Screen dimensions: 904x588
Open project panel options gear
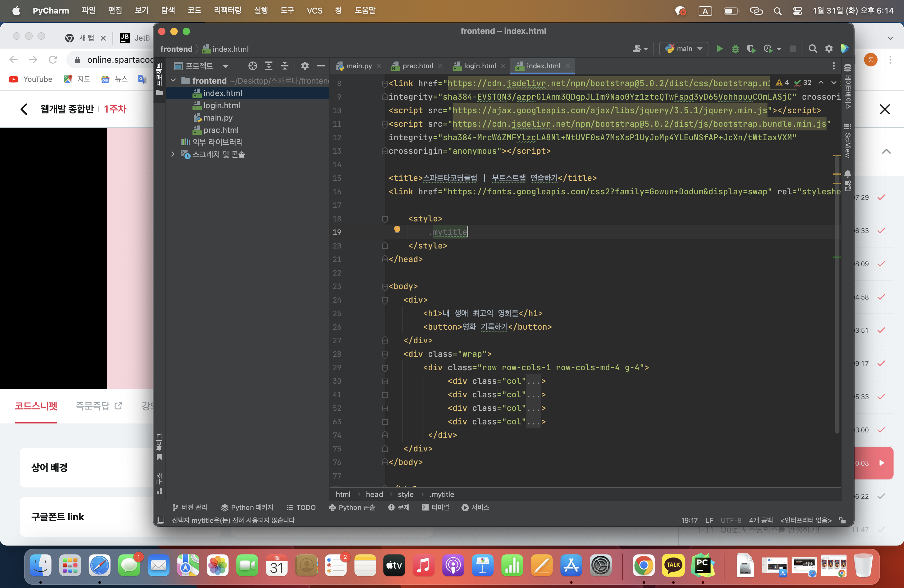click(x=305, y=66)
